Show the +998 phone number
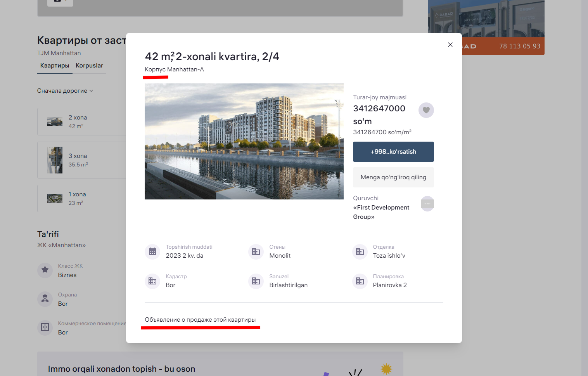This screenshot has height=376, width=588. pos(393,152)
